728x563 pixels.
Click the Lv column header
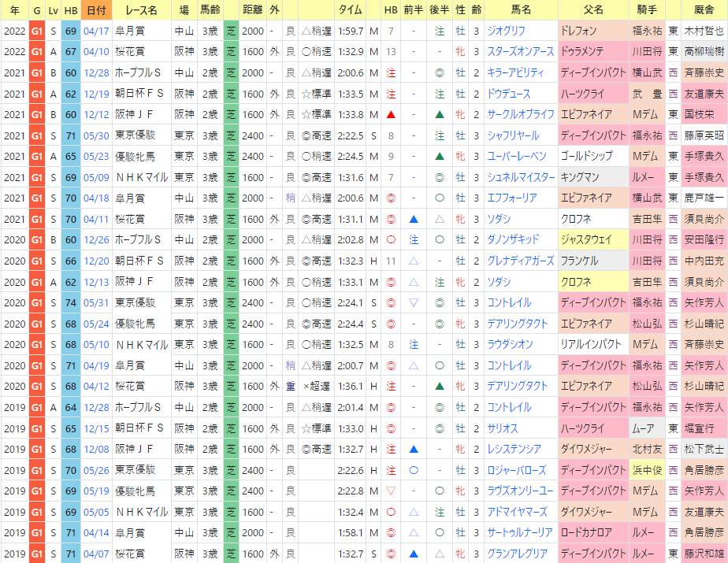click(53, 9)
